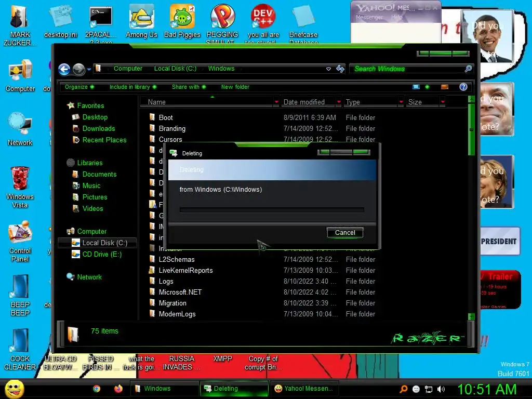
Task: Click the Local Disk (C:) breadcrumb
Action: tap(175, 69)
